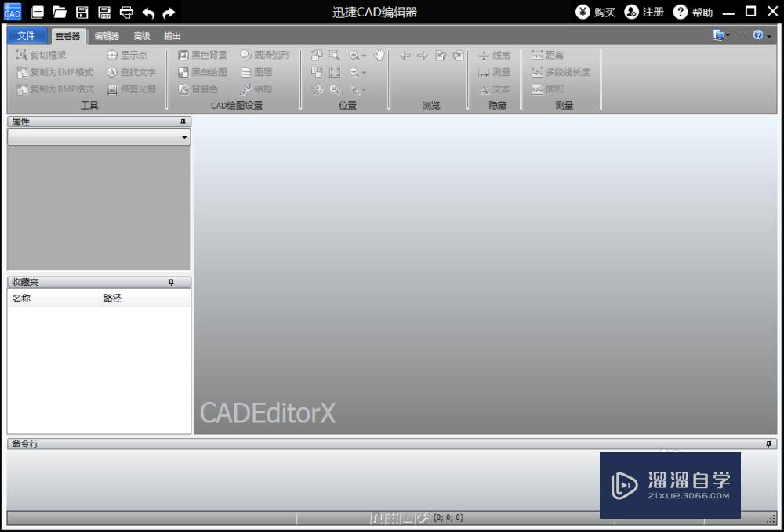
Task: Rotate drawing counterclockwise in 浏览 group
Action: click(x=441, y=56)
